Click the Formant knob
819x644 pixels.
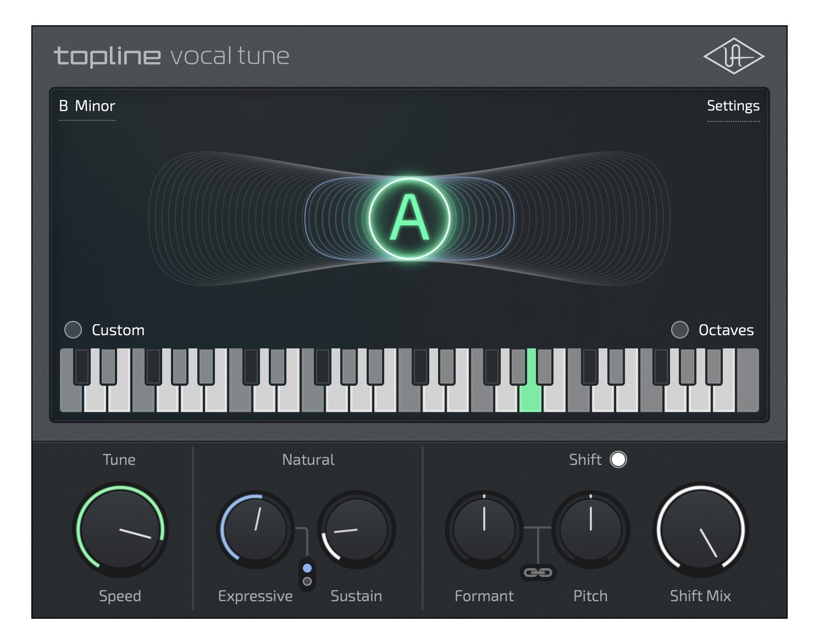484,530
